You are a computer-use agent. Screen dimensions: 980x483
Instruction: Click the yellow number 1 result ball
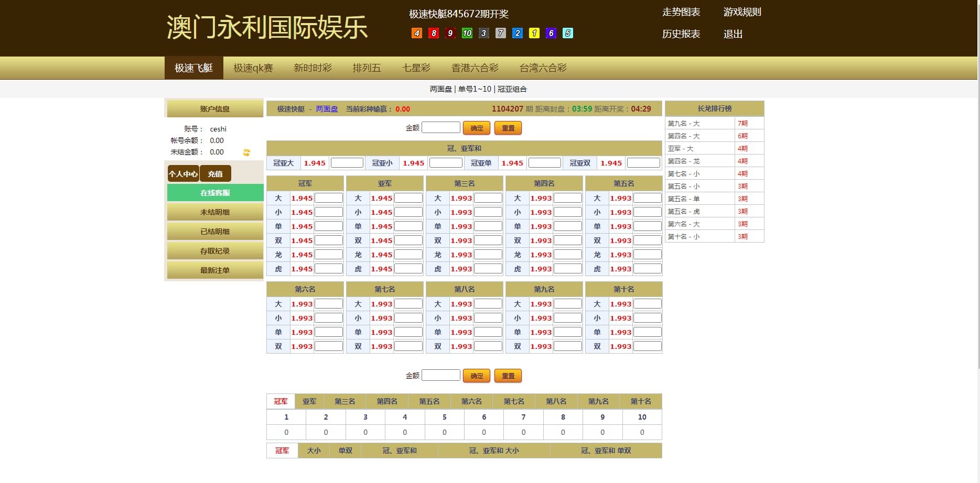pyautogui.click(x=534, y=33)
